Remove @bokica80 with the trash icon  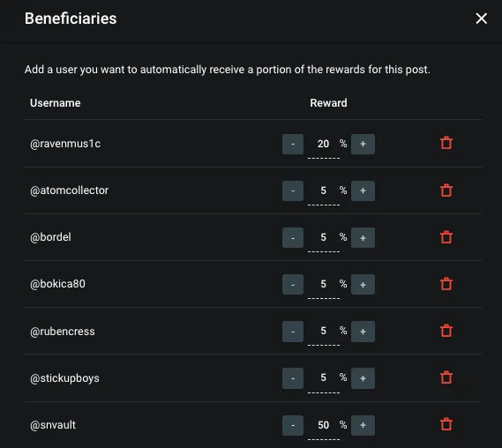[446, 284]
